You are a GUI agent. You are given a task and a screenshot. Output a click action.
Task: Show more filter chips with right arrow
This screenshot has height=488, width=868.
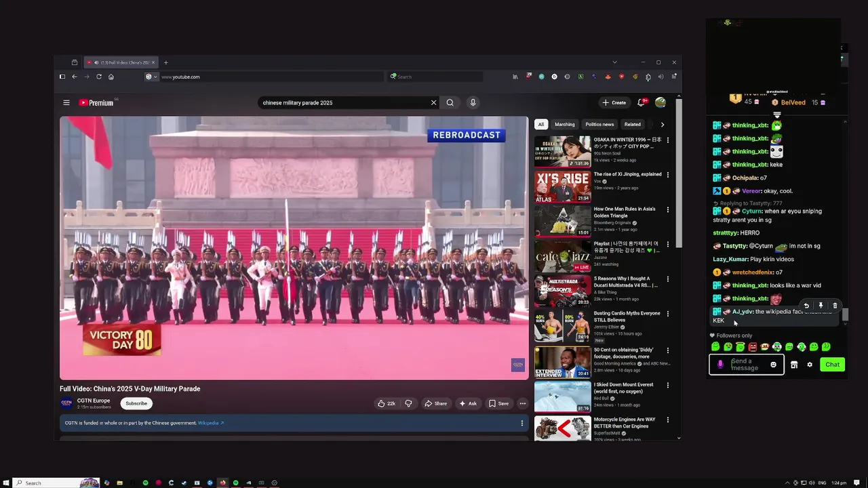(663, 125)
